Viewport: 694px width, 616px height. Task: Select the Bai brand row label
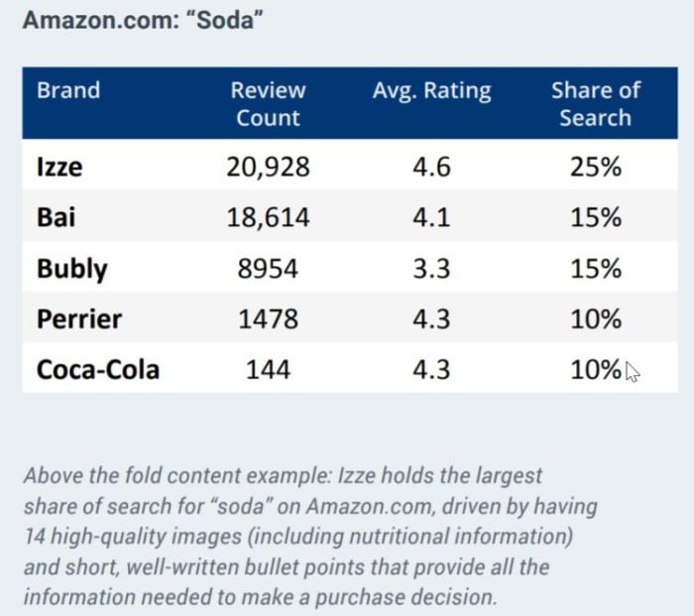[57, 217]
